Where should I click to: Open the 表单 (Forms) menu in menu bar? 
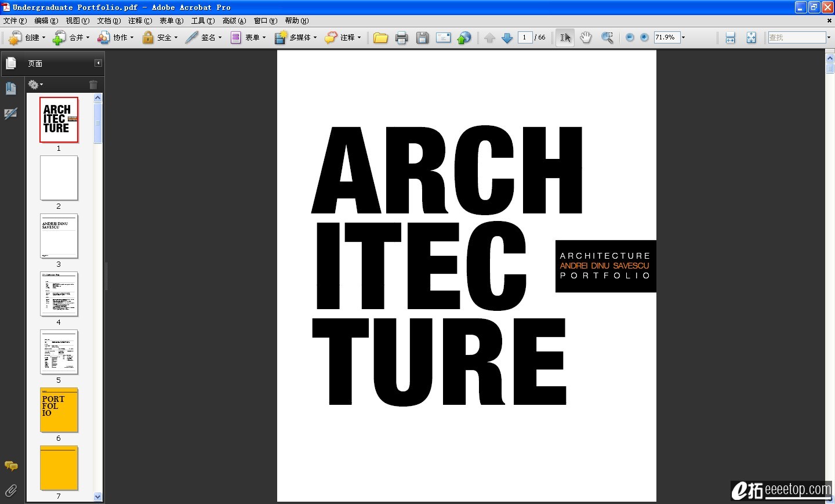pyautogui.click(x=172, y=21)
